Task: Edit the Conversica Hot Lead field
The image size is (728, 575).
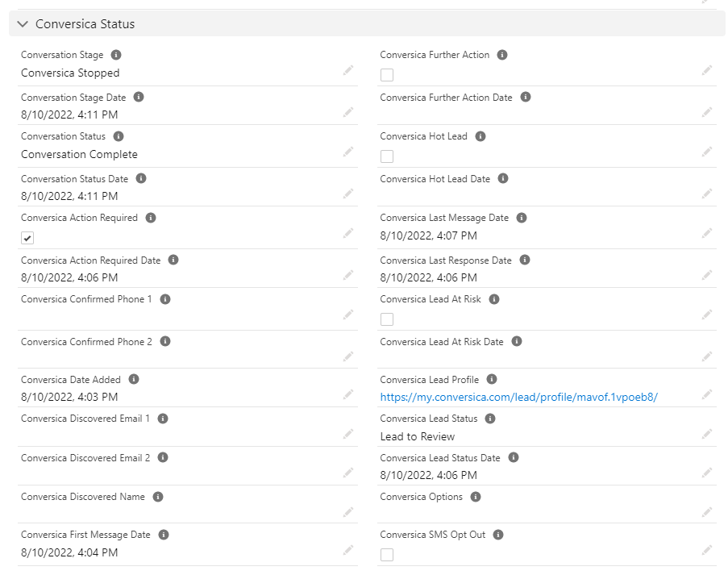Action: [707, 152]
